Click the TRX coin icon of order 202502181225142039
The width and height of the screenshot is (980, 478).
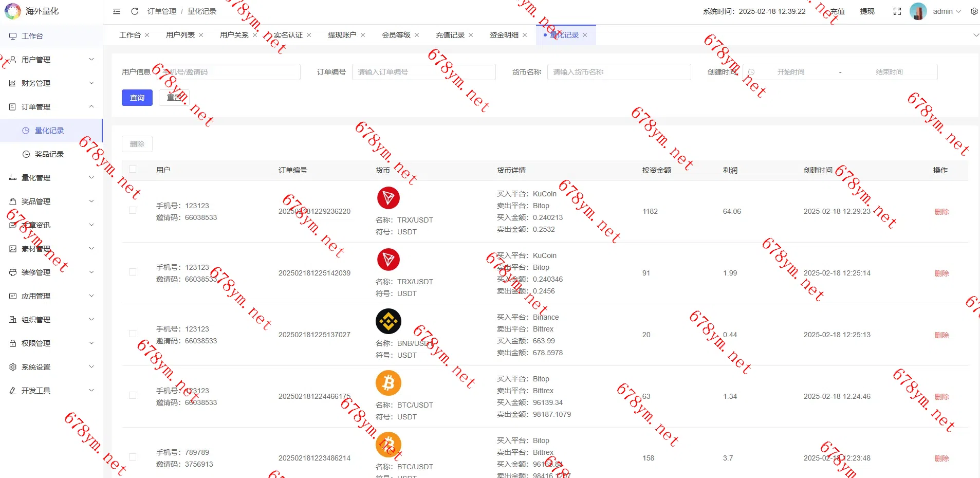coord(389,260)
